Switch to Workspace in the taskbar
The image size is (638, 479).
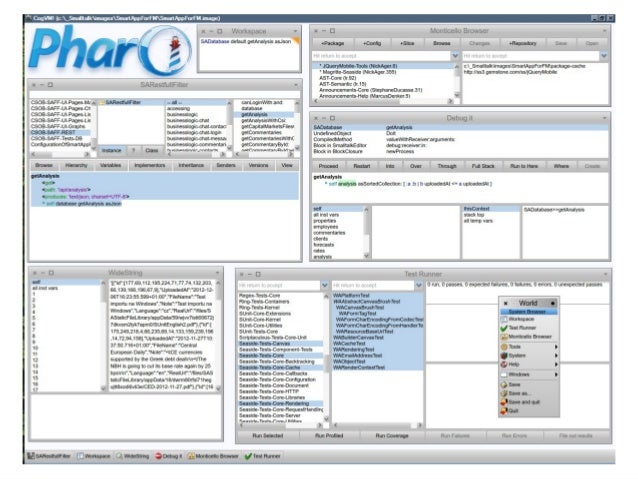click(94, 456)
